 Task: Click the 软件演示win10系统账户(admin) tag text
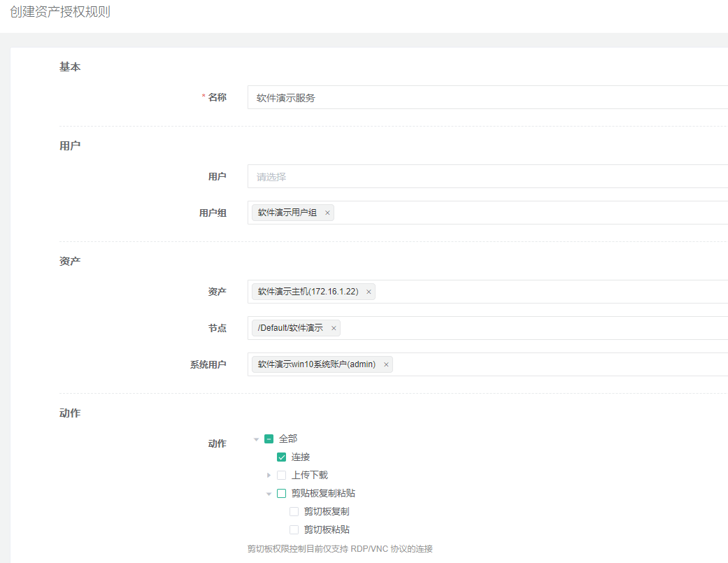317,364
